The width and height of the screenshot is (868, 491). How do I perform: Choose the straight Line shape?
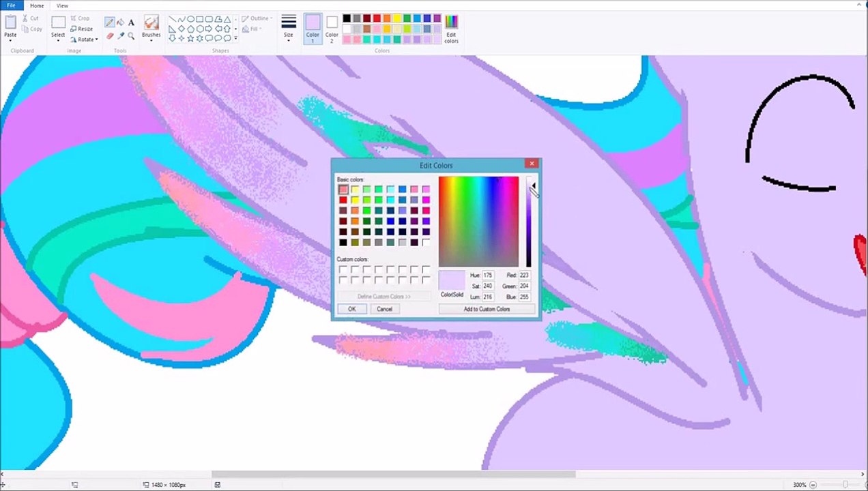[x=172, y=19]
